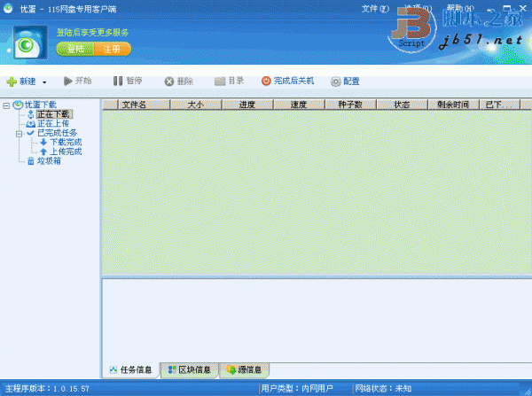The height and width of the screenshot is (396, 532).
Task: Click the 开始 start play icon
Action: coord(68,81)
